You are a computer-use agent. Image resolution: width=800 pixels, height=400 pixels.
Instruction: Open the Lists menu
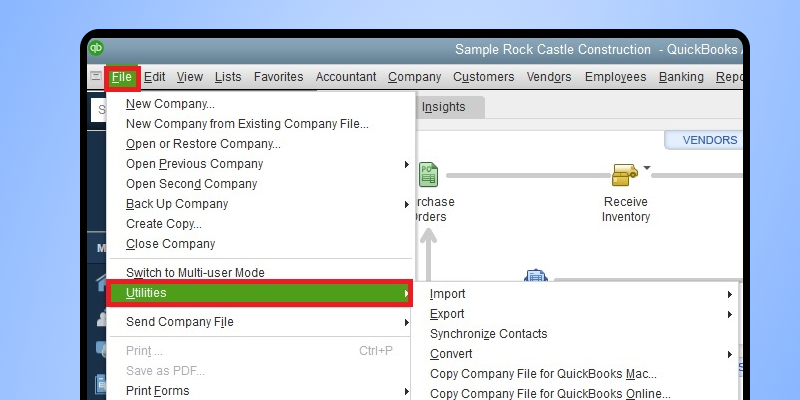click(x=228, y=77)
